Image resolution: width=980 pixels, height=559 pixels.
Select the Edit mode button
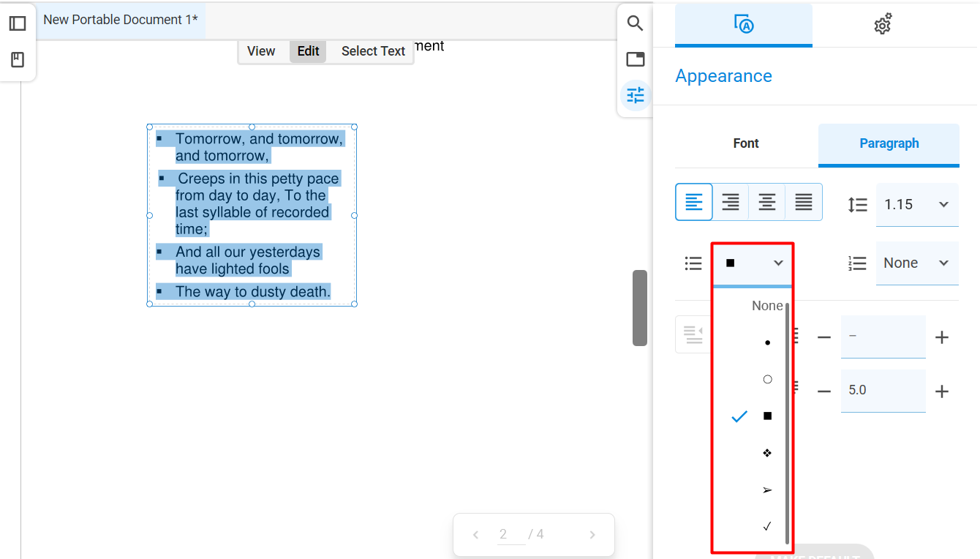(308, 51)
